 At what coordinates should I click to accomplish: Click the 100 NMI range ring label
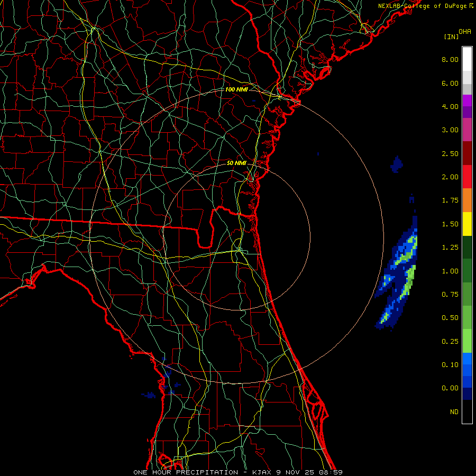236,89
